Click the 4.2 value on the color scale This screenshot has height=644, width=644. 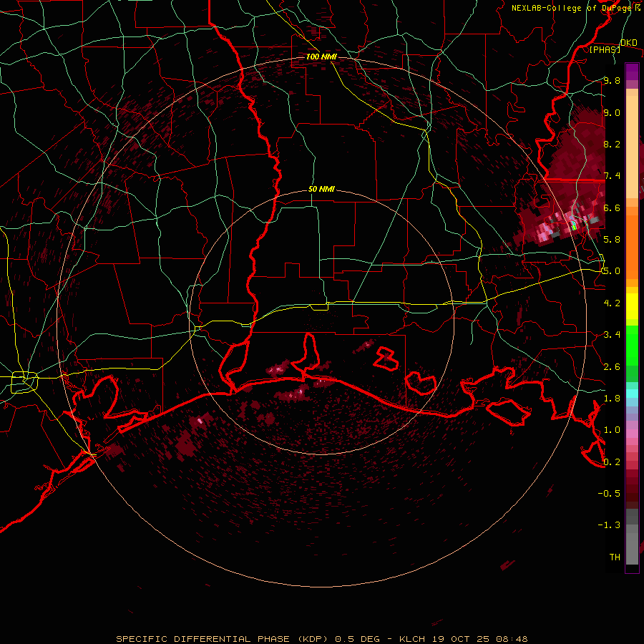pos(612,303)
